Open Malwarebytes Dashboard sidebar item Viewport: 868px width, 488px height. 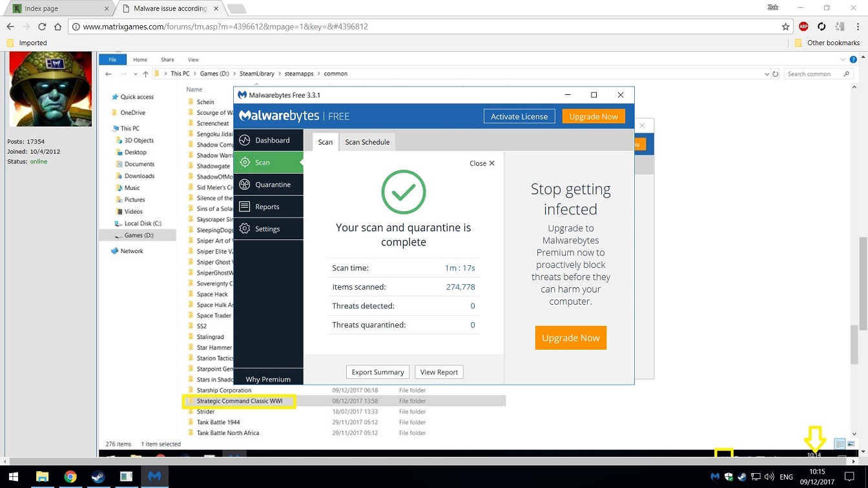point(268,140)
